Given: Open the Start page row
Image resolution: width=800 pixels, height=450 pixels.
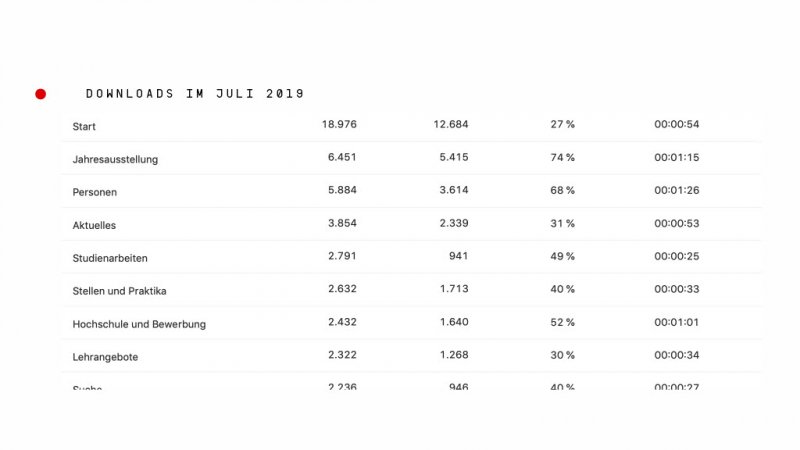Looking at the screenshot, I should click(84, 126).
